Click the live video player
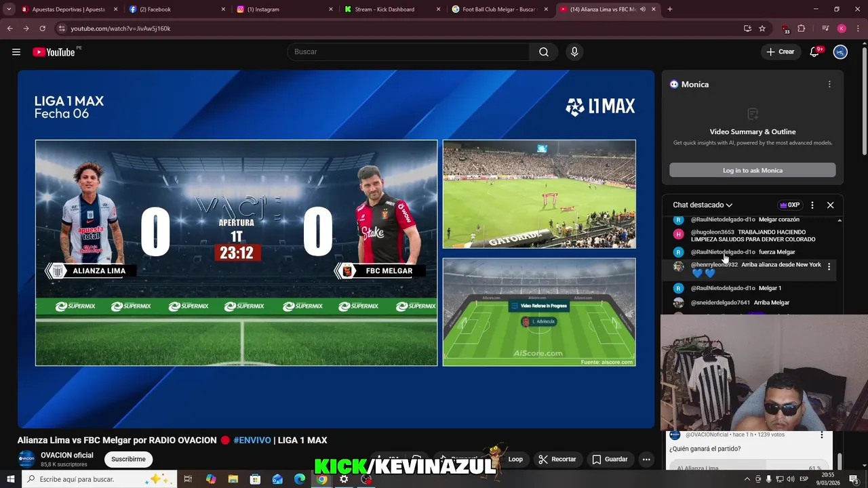The image size is (868, 488). [x=336, y=249]
